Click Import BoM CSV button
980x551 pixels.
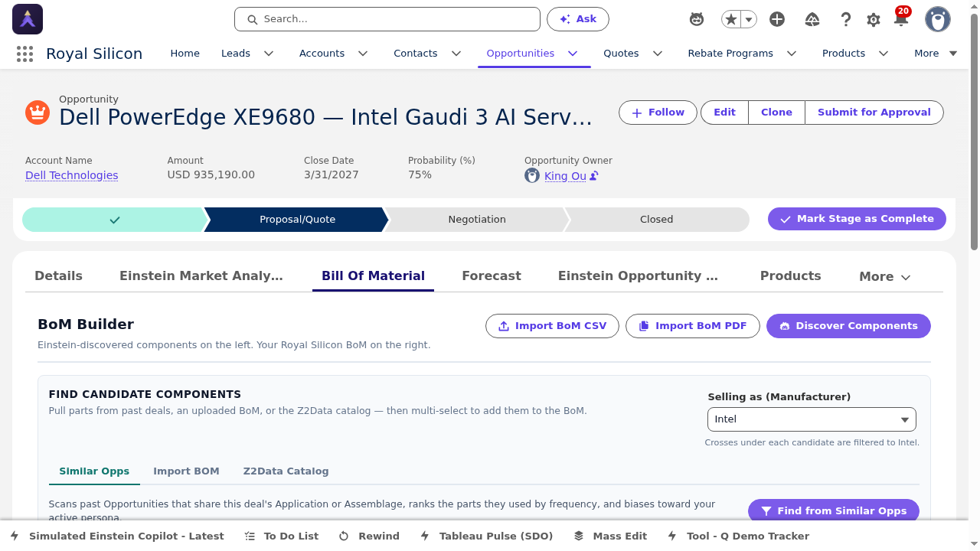pyautogui.click(x=553, y=326)
